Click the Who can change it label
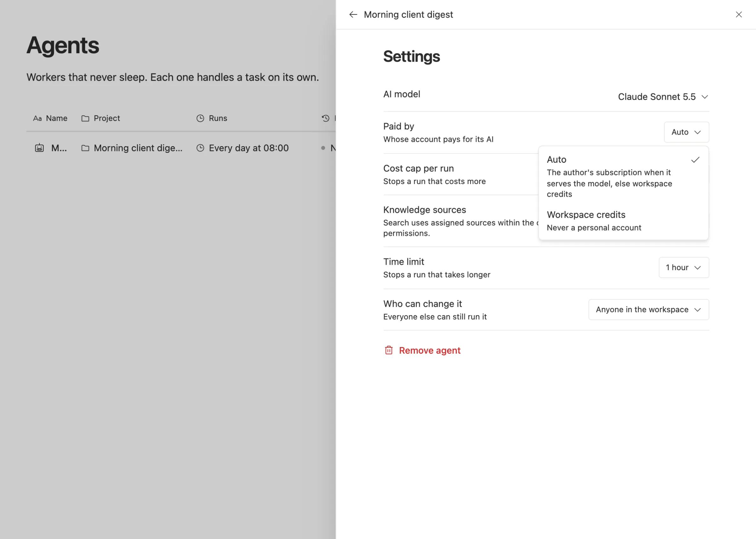Screen dimensions: 756x539 422,304
